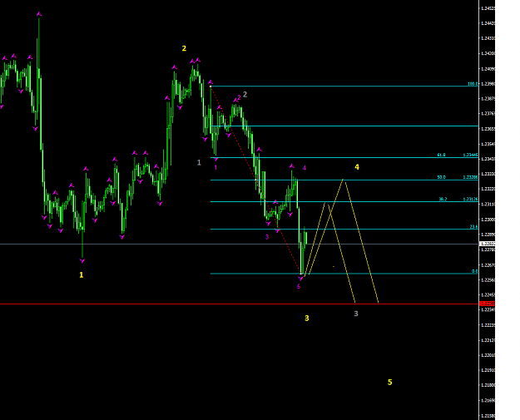Click the gray wave label 3
Viewport: 520px width, 420px height.
click(x=356, y=314)
